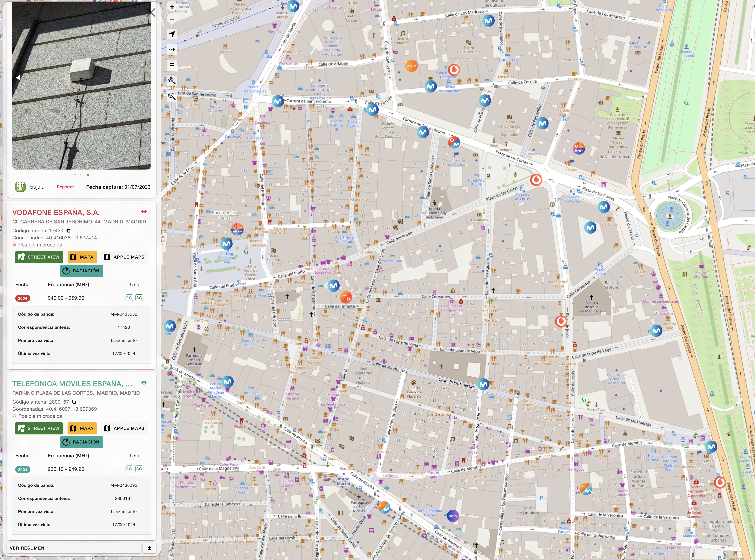Screen dimensions: 755x560
Task: Toggle Vodafone España antenna visibility eye
Action: click(144, 212)
